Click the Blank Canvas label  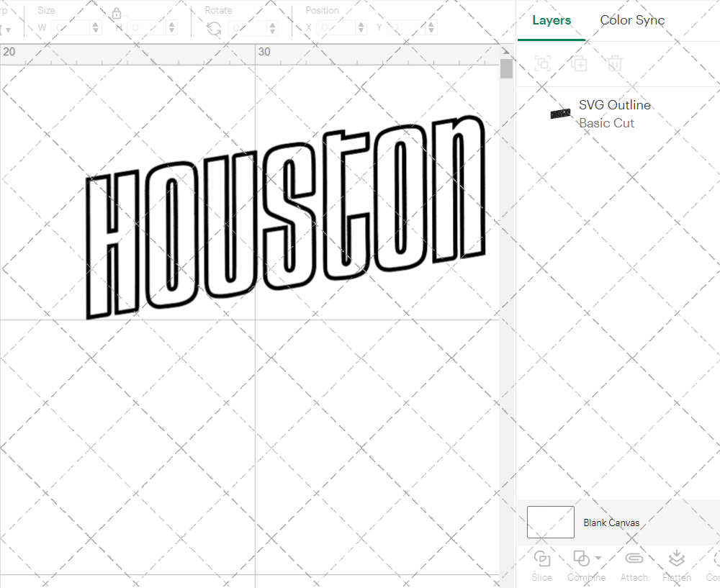[x=611, y=523]
